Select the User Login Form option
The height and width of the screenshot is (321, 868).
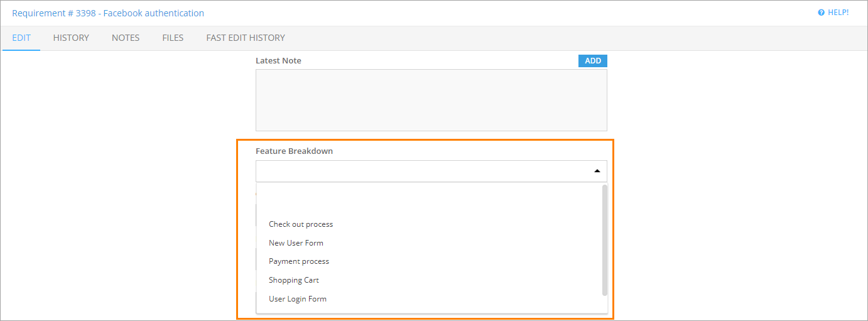click(x=298, y=299)
